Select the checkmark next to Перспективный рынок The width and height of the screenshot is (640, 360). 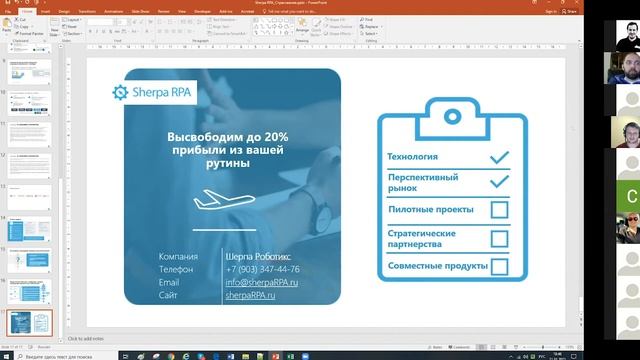[499, 181]
